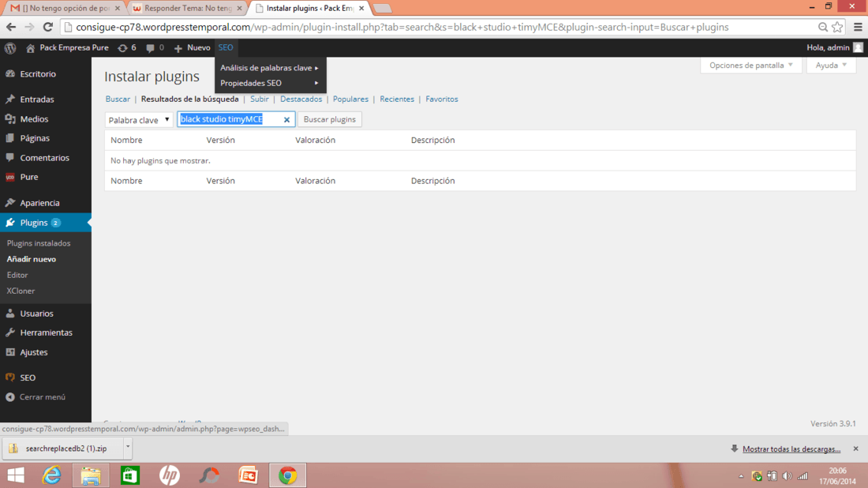This screenshot has width=868, height=488.
Task: Open Chrome from taskbar
Action: coord(287,475)
